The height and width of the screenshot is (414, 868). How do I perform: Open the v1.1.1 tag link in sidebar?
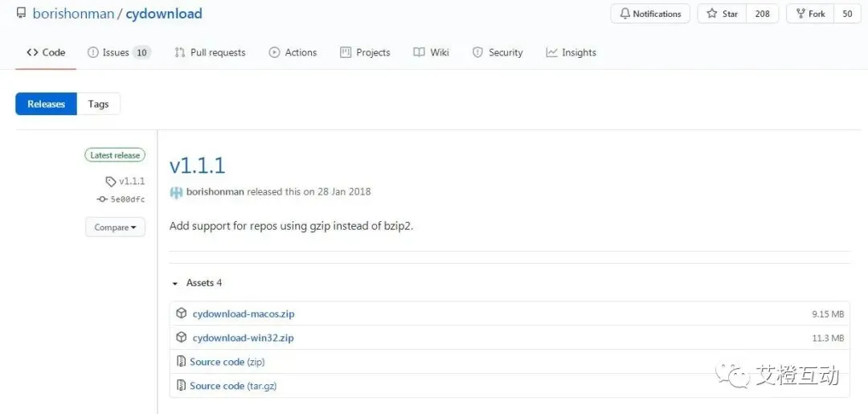[x=132, y=182]
